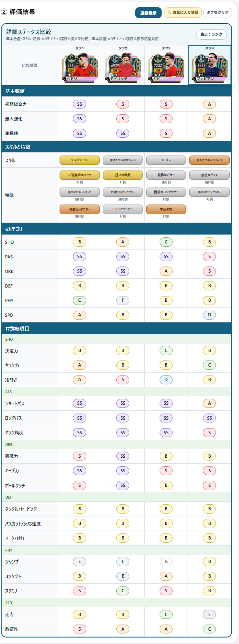Click the 機敏なロングパサー trait badge
239x644 pixels.
click(x=166, y=192)
